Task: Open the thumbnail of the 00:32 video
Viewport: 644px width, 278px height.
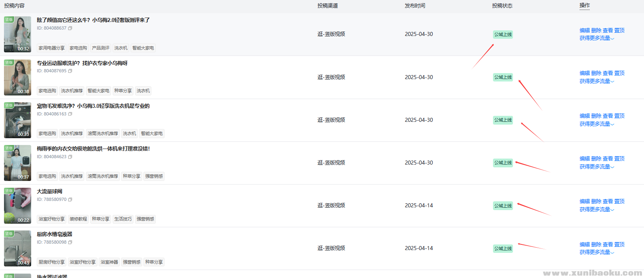Action: [18, 34]
